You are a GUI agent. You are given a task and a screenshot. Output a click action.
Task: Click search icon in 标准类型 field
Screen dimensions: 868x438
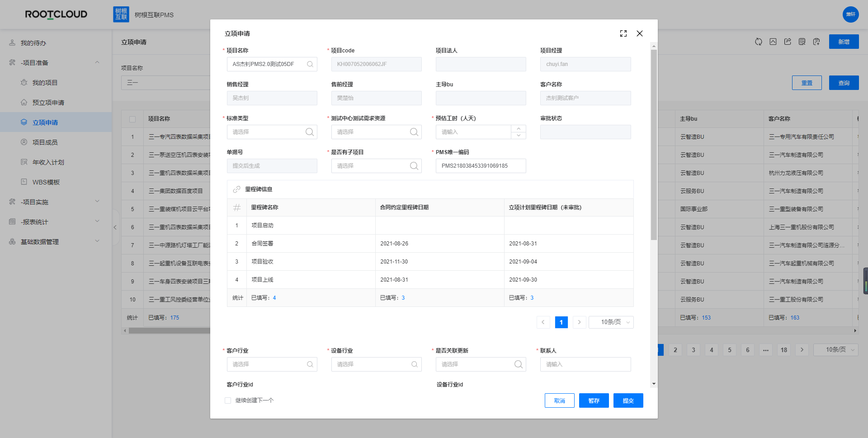coord(310,132)
